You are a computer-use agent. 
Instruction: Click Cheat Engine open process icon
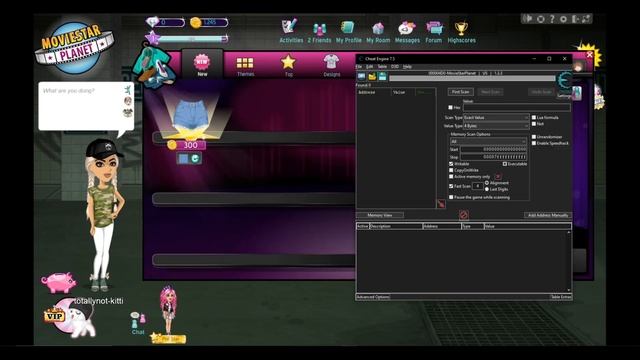361,76
